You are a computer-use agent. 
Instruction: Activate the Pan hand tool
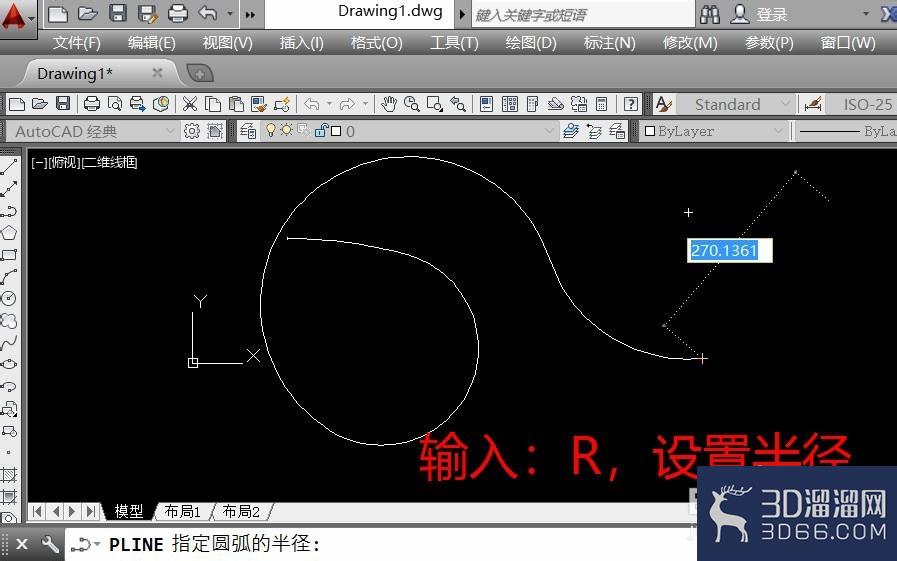click(x=388, y=104)
